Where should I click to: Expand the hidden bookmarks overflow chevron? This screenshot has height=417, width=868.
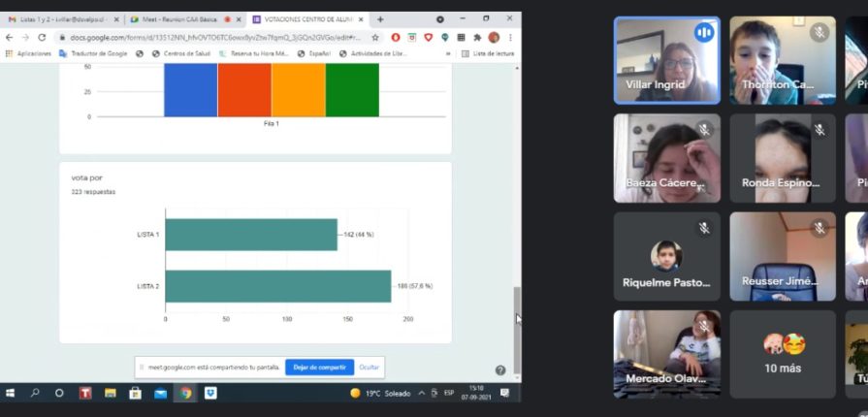point(448,53)
